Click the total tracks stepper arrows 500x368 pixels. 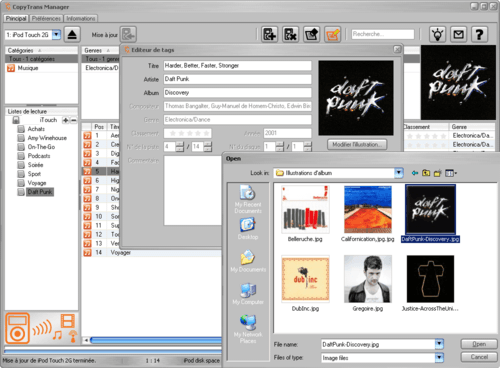click(208, 147)
